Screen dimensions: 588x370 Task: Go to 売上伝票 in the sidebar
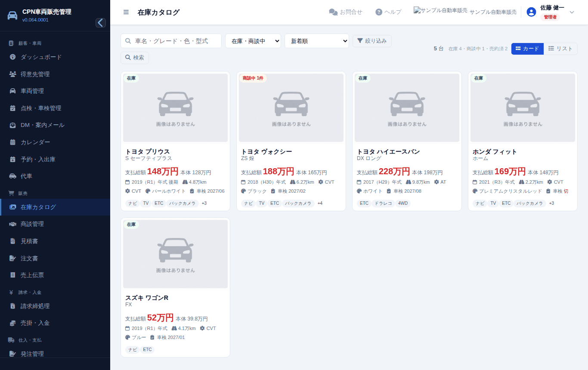tap(55, 275)
